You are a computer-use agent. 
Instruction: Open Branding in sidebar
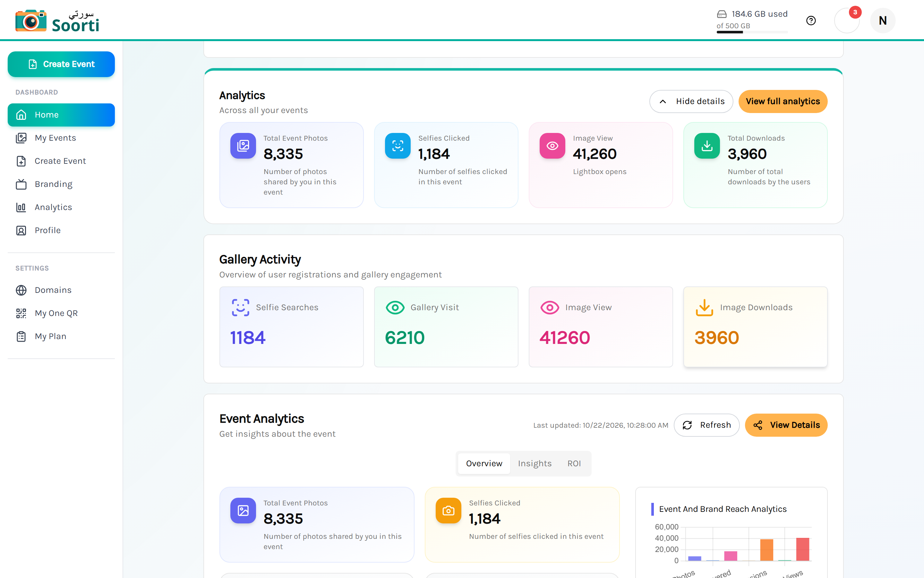coord(61,184)
